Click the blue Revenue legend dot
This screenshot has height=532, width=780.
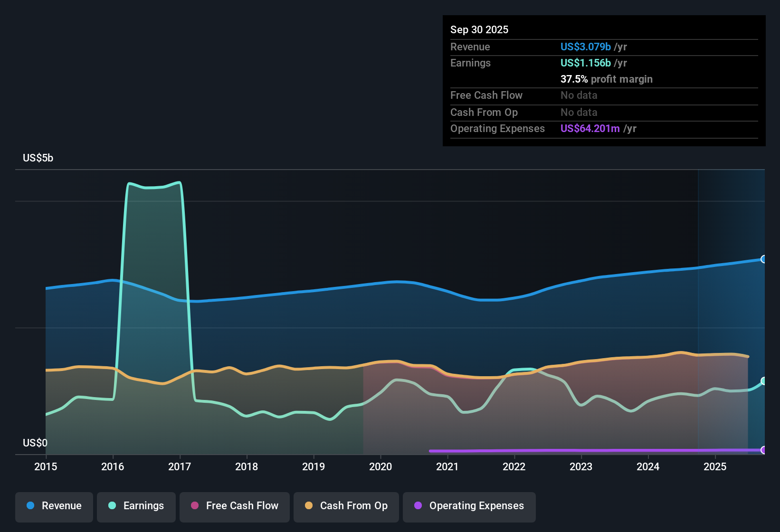coord(30,506)
